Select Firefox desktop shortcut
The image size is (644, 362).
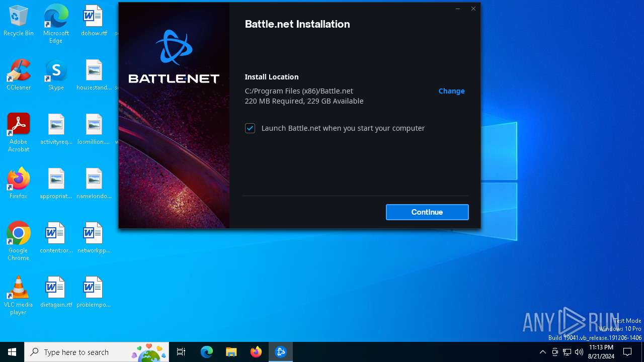click(19, 184)
